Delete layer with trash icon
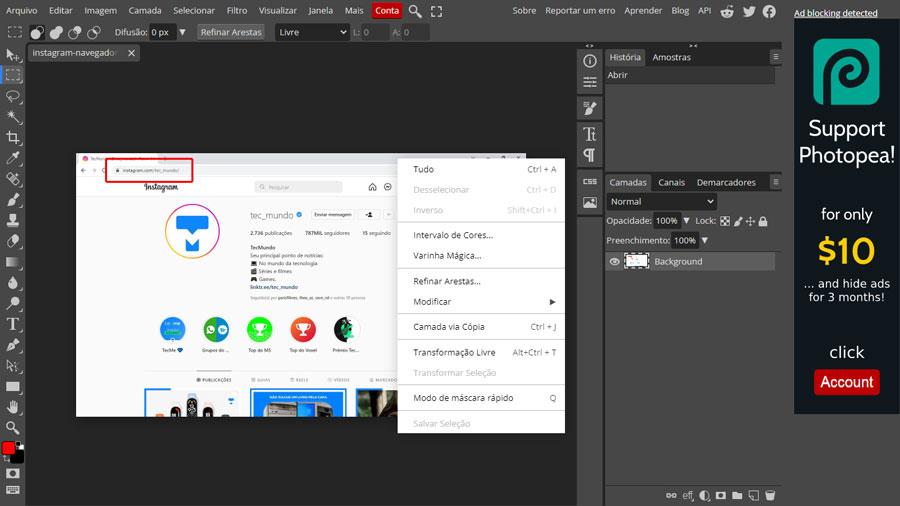Screen dimensions: 900x506 770,495
